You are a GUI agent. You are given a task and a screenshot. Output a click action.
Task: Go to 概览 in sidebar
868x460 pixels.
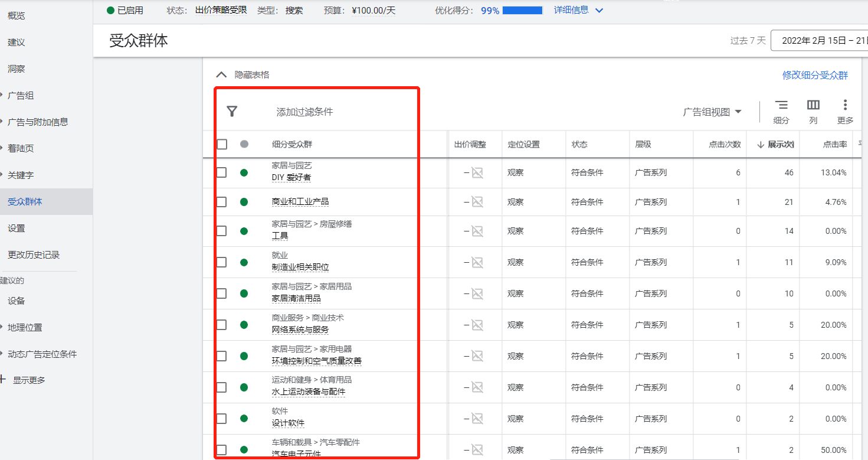17,16
